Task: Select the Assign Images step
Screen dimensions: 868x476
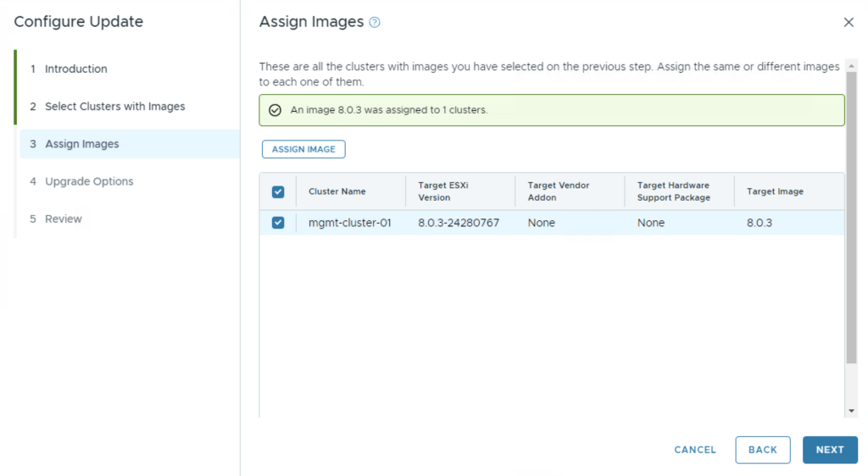Action: point(81,144)
